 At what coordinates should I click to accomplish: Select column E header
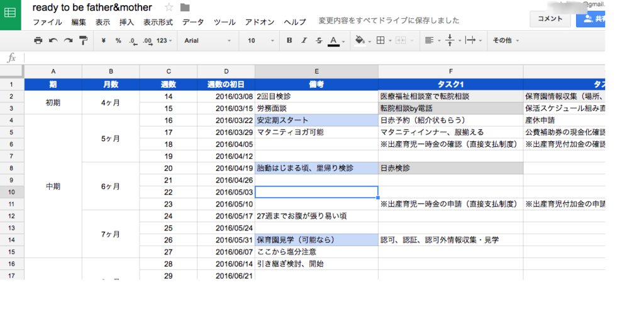(316, 72)
